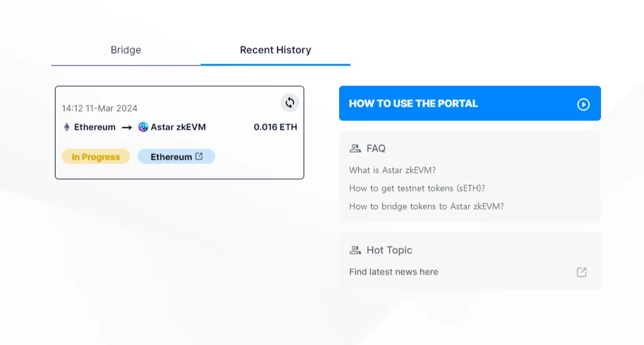Click Find latest news here link
The width and height of the screenshot is (644, 345).
pyautogui.click(x=393, y=272)
